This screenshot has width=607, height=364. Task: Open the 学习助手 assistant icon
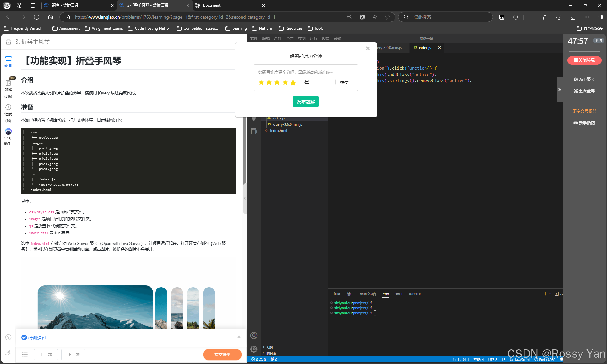tap(8, 136)
